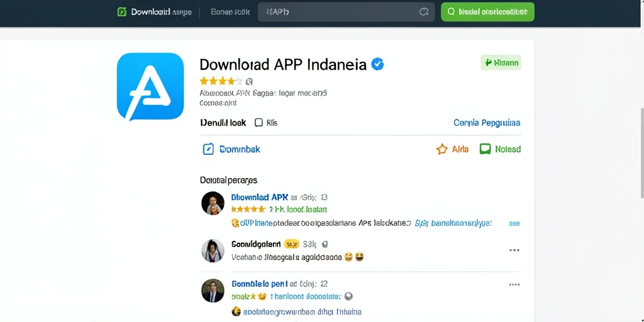Click the 'Alrla' orange label
644x322 pixels.
pos(460,149)
